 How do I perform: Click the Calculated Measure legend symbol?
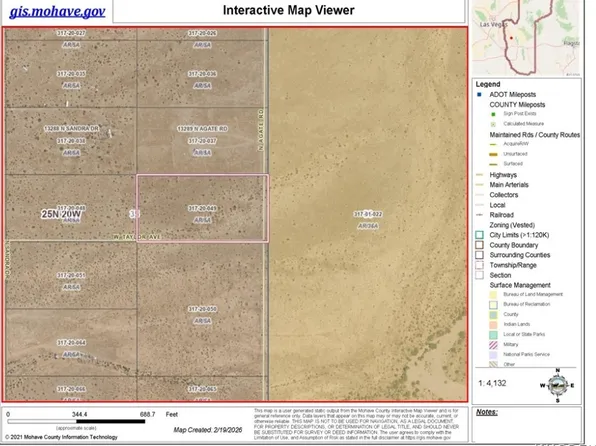(493, 124)
